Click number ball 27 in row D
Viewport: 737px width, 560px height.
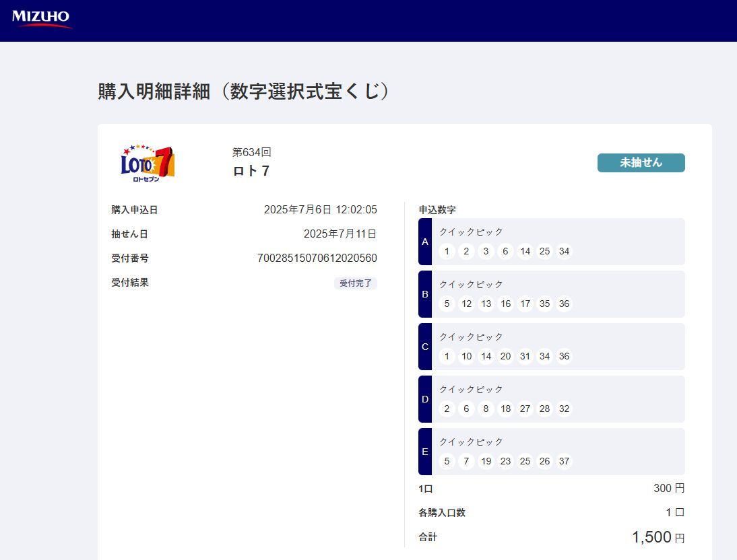pos(525,409)
